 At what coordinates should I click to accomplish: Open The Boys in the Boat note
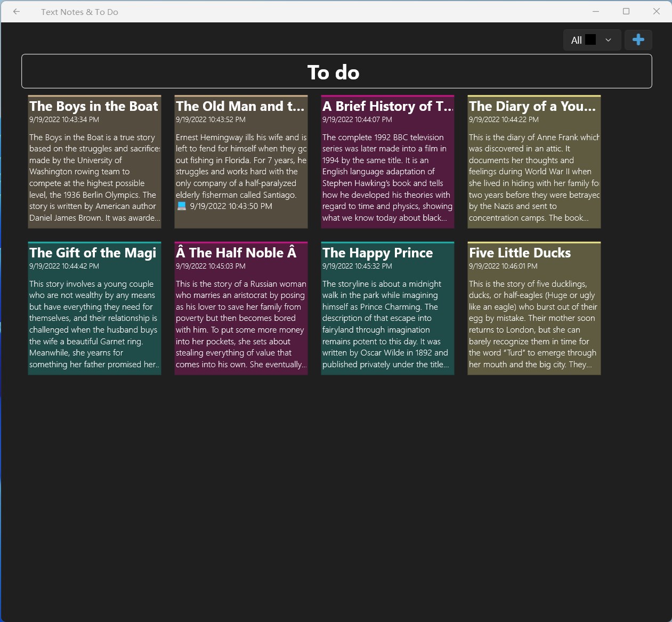(94, 162)
